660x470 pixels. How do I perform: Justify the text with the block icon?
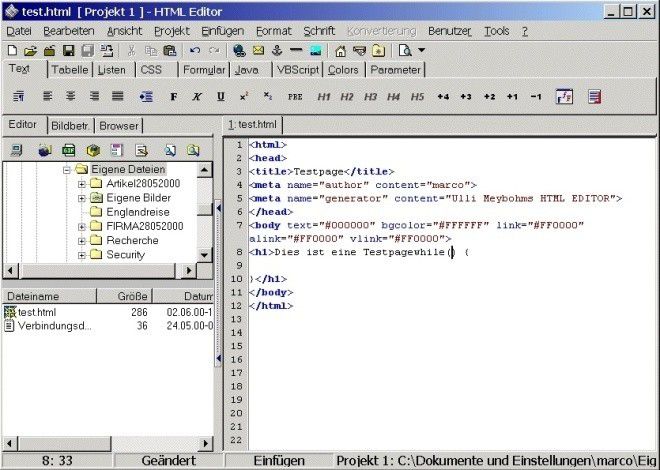click(118, 96)
